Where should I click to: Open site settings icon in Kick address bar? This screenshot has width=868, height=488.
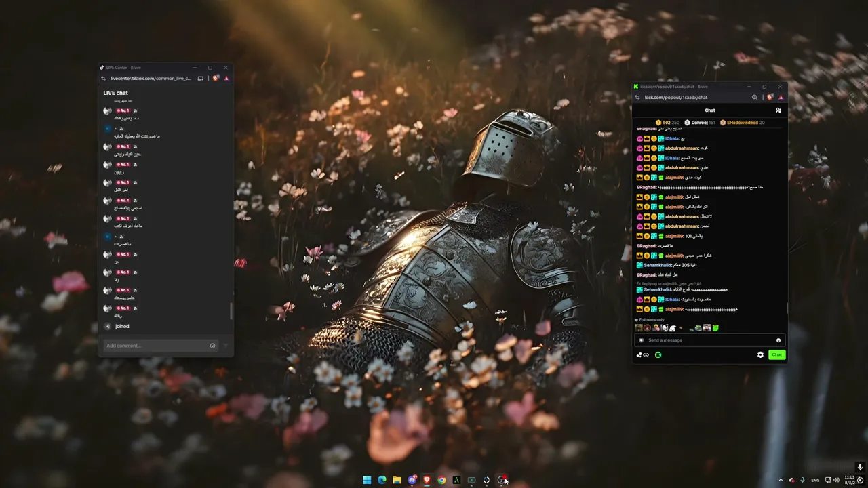[637, 98]
